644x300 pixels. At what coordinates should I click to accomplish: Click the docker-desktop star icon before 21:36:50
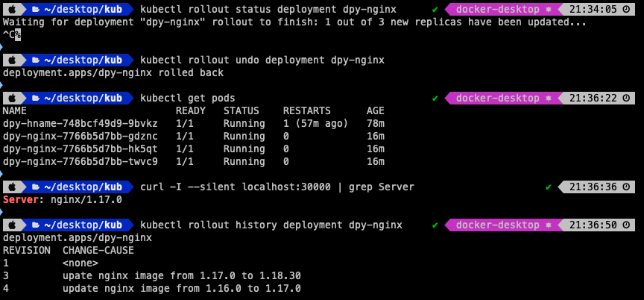tap(548, 225)
